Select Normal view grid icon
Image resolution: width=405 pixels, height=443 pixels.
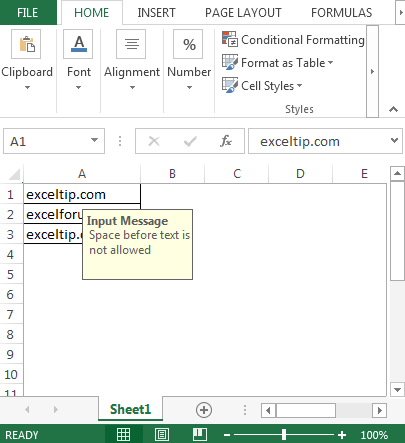coord(123,434)
